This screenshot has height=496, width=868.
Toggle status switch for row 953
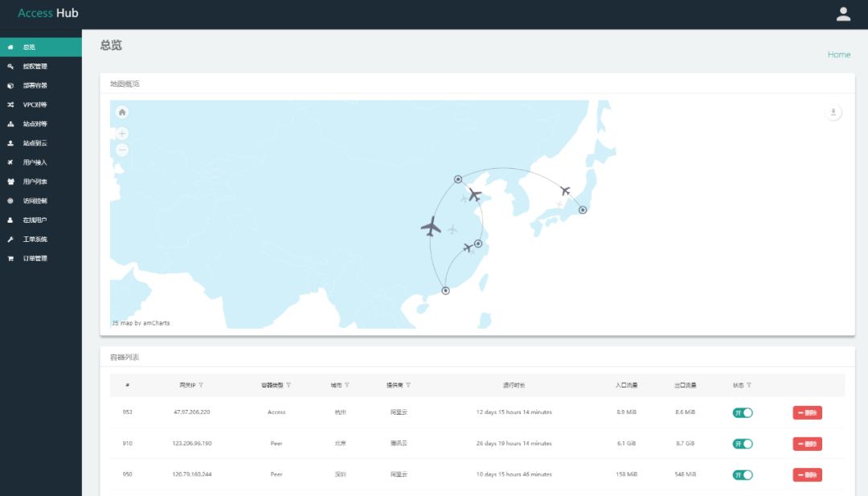click(x=743, y=412)
